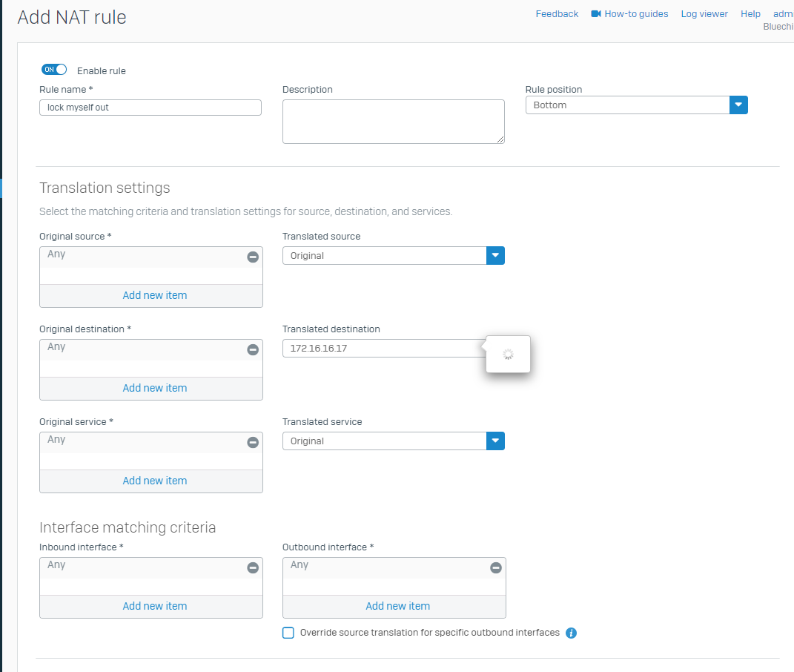Open the Help link
Viewport: 794px width, 672px height.
(x=750, y=13)
